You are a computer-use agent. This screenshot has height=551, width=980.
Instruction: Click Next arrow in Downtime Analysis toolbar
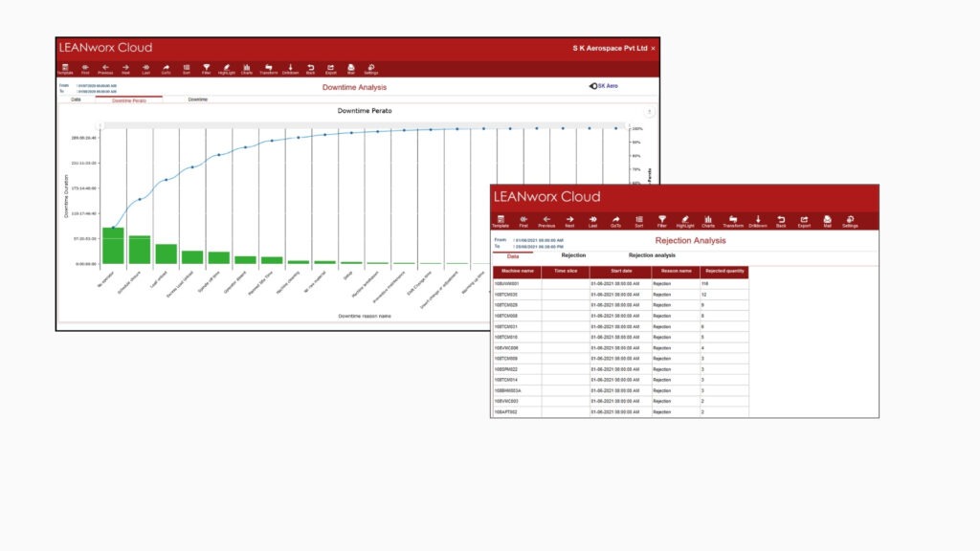coord(125,69)
